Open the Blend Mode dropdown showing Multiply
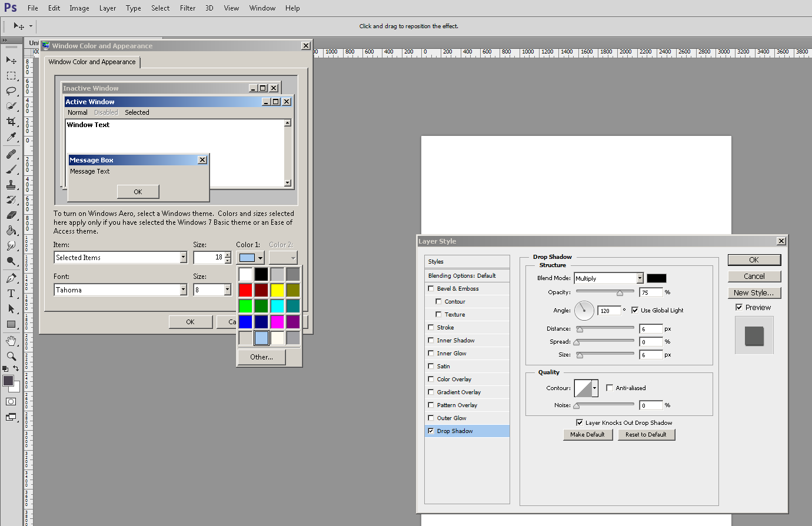The width and height of the screenshot is (812, 526). click(x=608, y=278)
